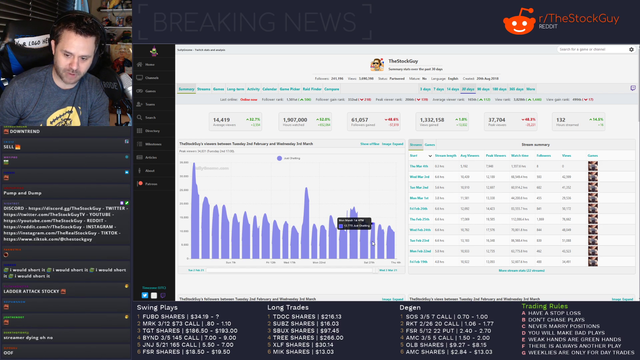Image resolution: width=640 pixels, height=360 pixels.
Task: Click game thumbnail in Fri Feb 19th row
Action: coord(593,262)
